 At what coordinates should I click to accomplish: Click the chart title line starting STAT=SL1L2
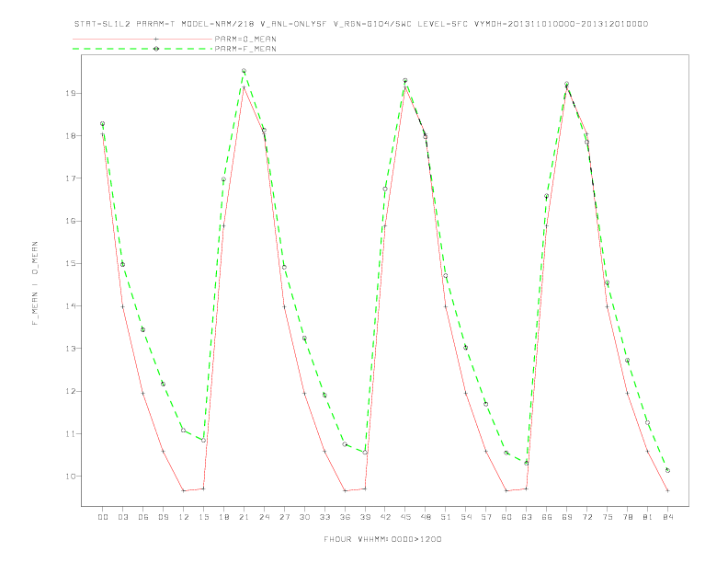pos(361,24)
